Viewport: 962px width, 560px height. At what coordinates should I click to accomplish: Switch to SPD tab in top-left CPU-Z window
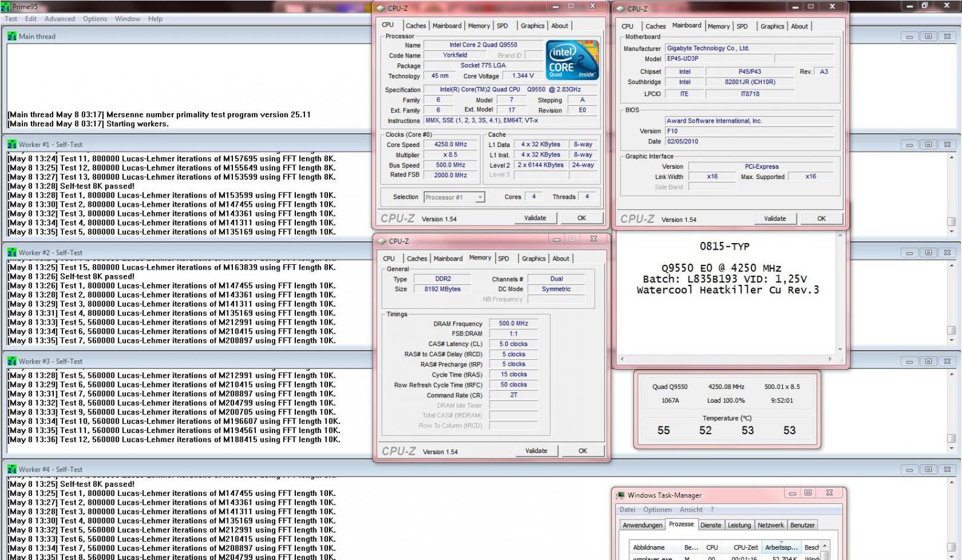(x=503, y=25)
